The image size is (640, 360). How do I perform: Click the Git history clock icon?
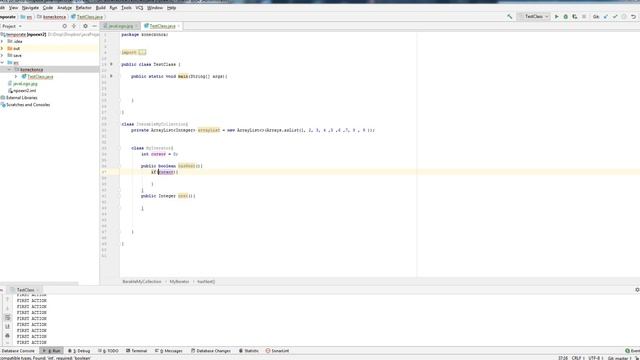624,17
